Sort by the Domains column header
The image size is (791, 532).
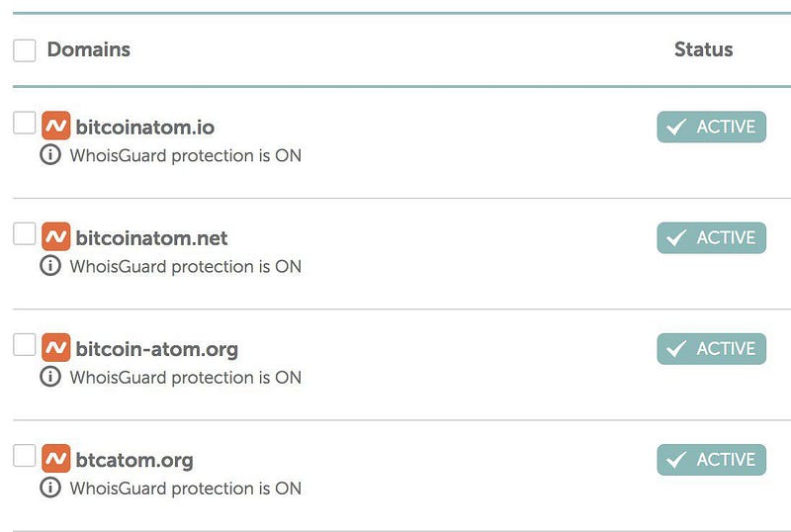click(x=89, y=49)
